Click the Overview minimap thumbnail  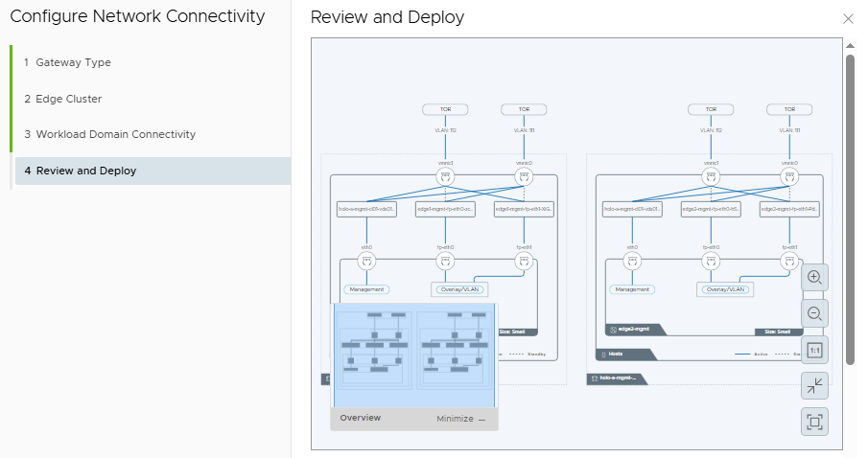point(413,355)
